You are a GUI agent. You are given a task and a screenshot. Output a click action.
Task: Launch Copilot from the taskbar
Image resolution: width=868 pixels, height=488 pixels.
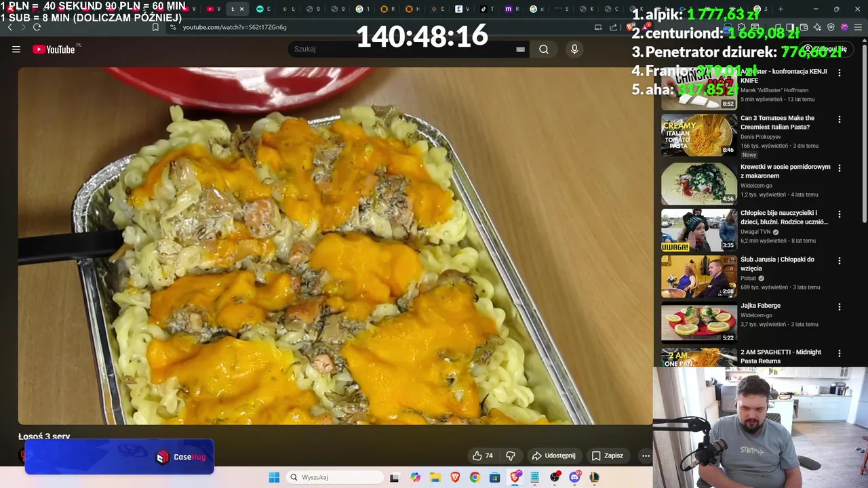pyautogui.click(x=415, y=477)
